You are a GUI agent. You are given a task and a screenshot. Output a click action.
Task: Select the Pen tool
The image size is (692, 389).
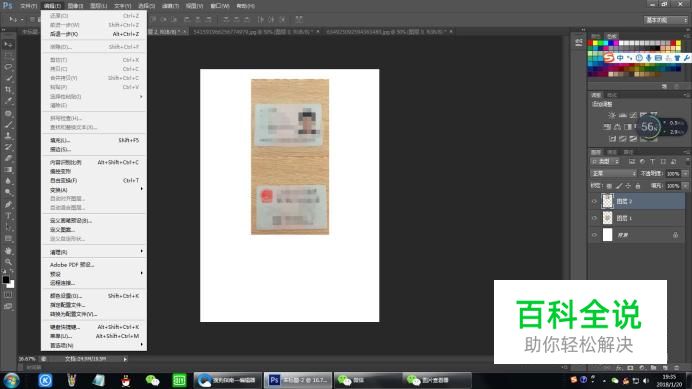8,204
